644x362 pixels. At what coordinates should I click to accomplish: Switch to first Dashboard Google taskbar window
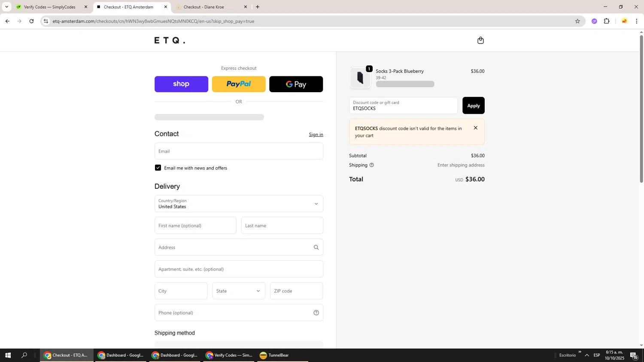click(x=122, y=355)
